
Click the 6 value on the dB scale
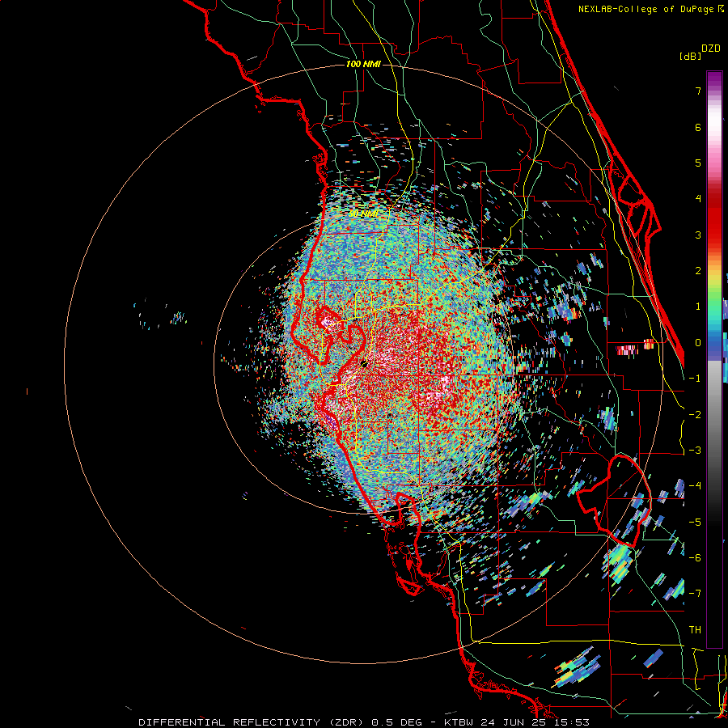click(698, 127)
